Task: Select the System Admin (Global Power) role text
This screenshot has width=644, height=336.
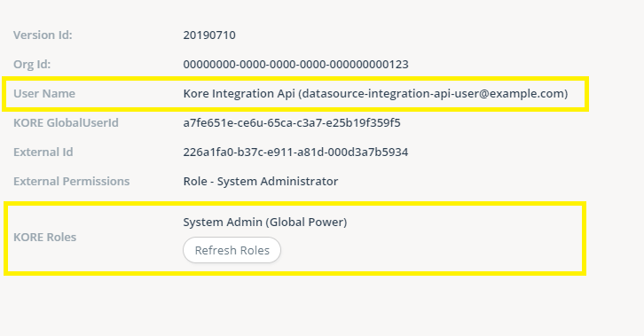Action: click(x=265, y=222)
